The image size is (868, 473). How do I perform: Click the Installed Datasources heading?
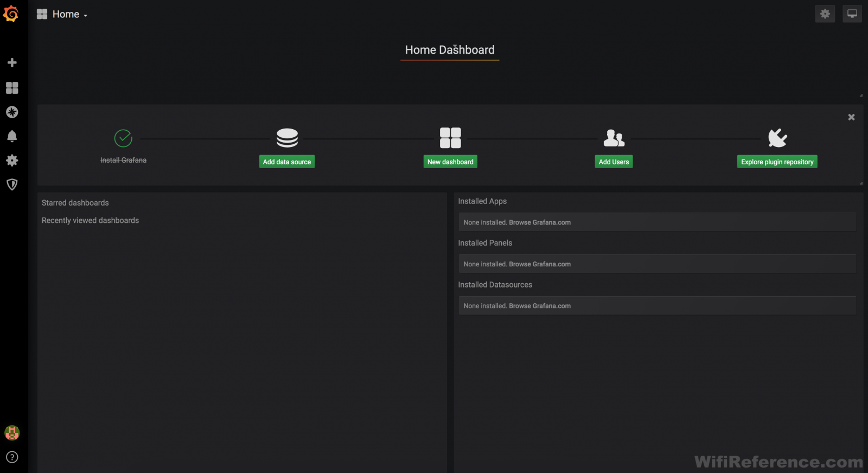coord(495,285)
